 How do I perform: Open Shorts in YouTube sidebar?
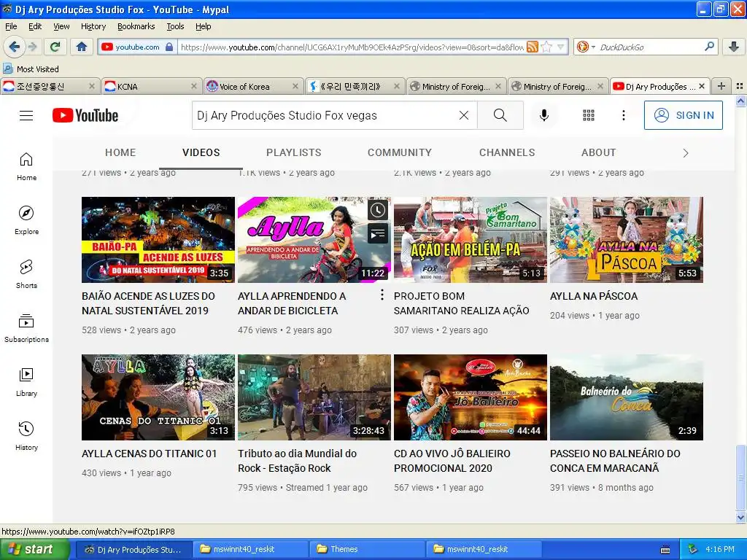(x=27, y=274)
